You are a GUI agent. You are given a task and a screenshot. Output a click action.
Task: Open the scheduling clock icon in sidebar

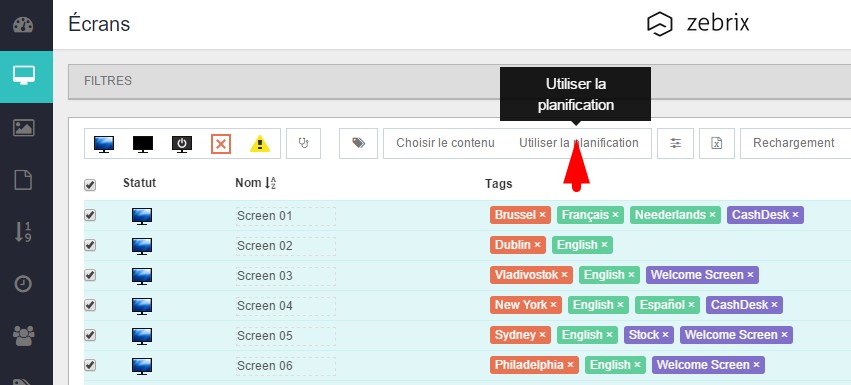click(x=23, y=283)
